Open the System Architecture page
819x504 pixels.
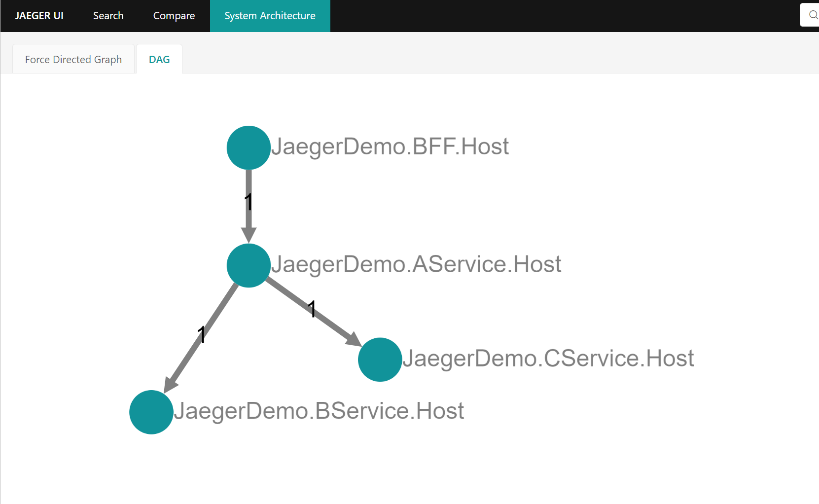click(270, 15)
